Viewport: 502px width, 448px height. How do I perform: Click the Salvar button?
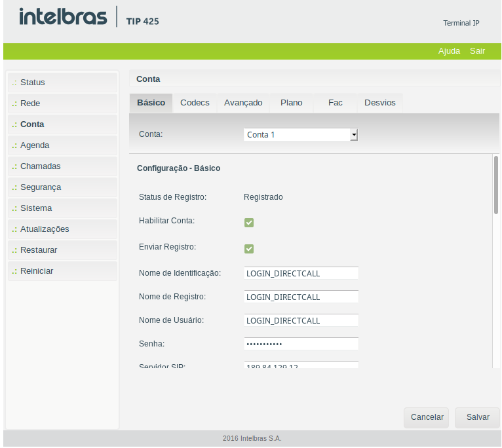[477, 418]
